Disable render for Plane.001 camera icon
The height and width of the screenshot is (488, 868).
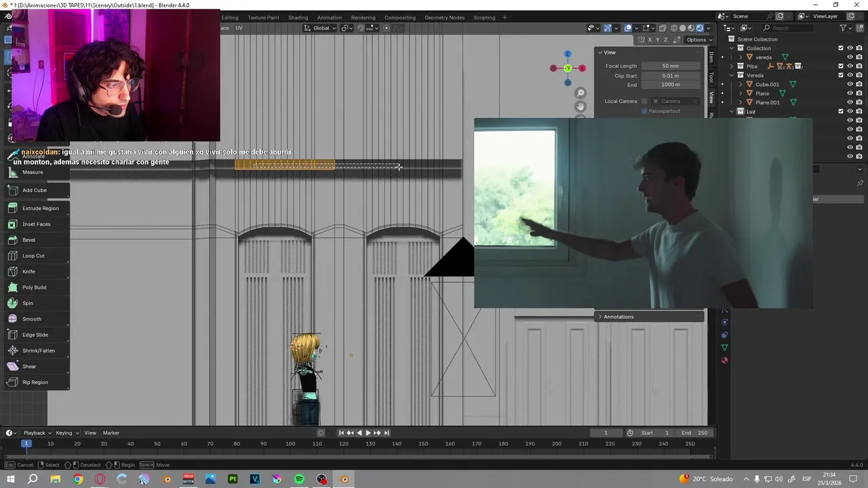click(859, 102)
